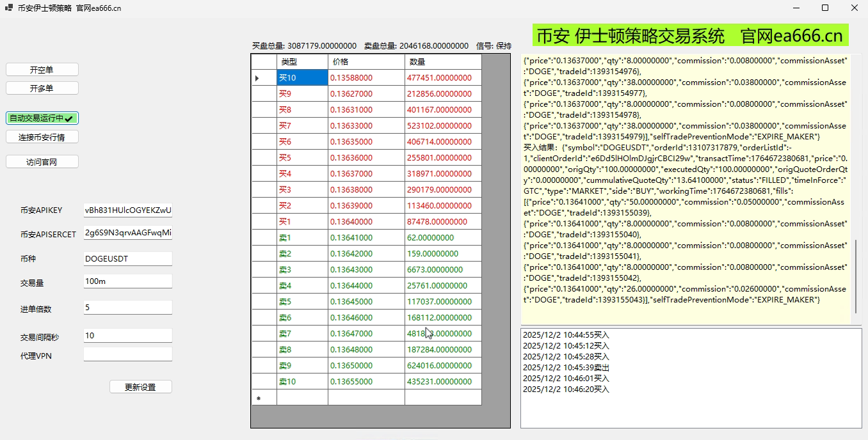Open the 访问官网 website button

42,162
